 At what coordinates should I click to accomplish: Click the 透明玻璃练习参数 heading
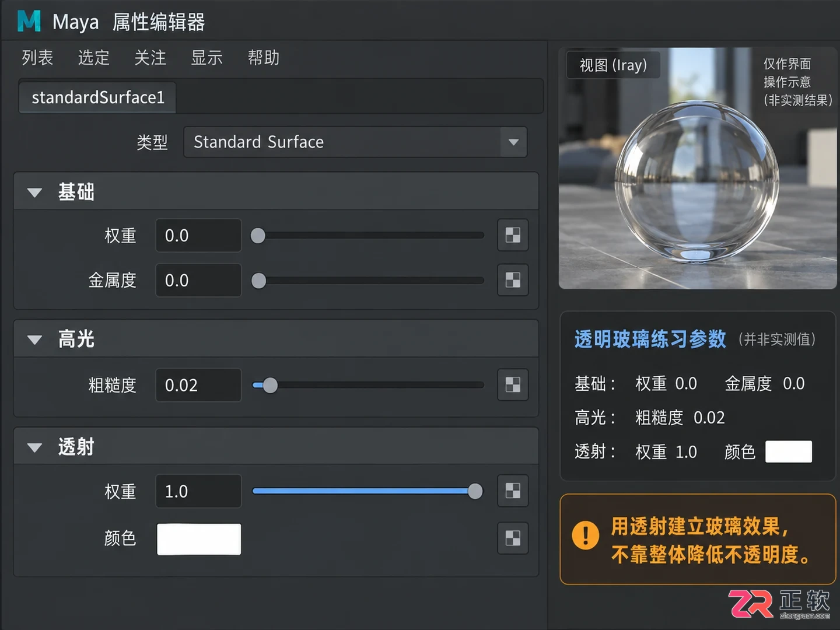650,339
